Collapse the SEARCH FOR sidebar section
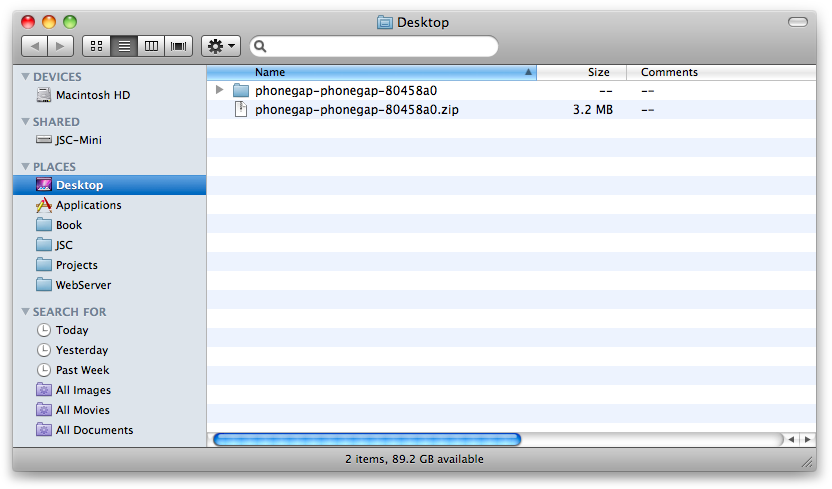The width and height of the screenshot is (832, 489). pyautogui.click(x=26, y=312)
